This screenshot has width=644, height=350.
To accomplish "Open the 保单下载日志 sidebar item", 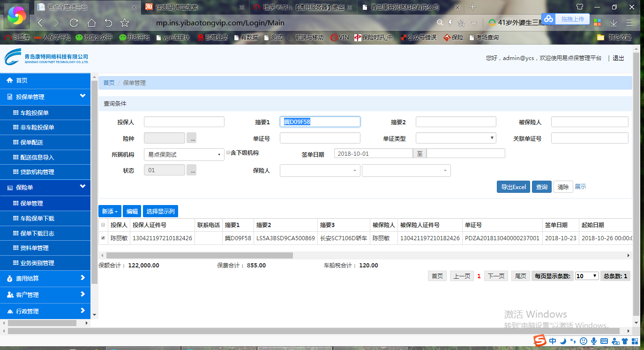I will (45, 234).
